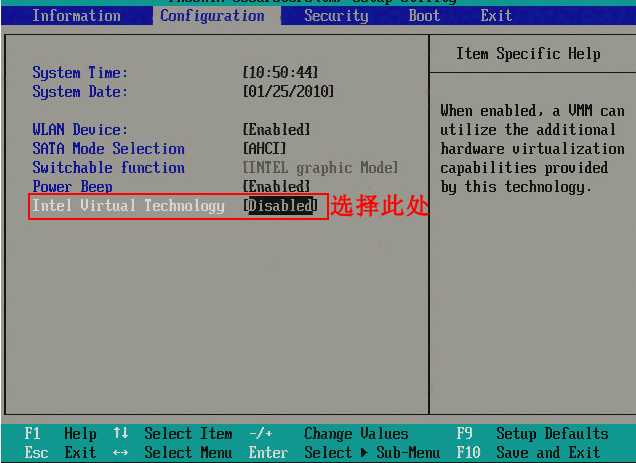Toggle the Power Beep [Enabled] value
This screenshot has height=463, width=636.
point(276,186)
